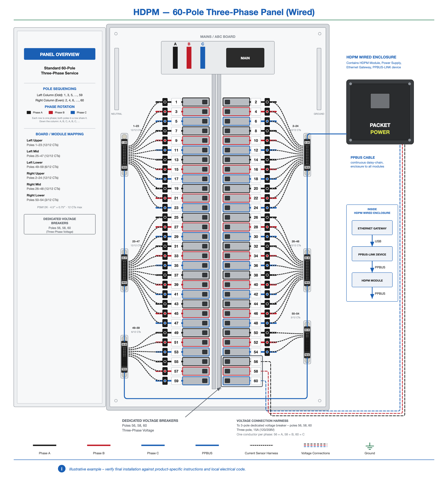Click the black Phase A bus bar

[x=175, y=58]
